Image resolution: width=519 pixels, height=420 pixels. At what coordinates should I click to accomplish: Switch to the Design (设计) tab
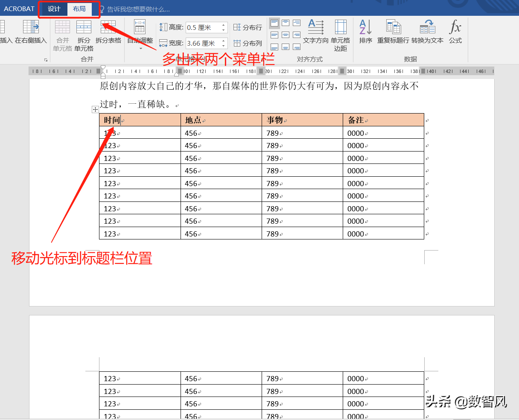pyautogui.click(x=54, y=9)
